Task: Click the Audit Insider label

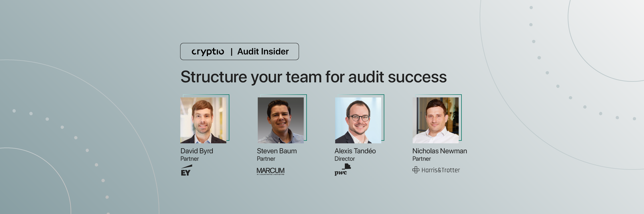Action: coord(263,52)
